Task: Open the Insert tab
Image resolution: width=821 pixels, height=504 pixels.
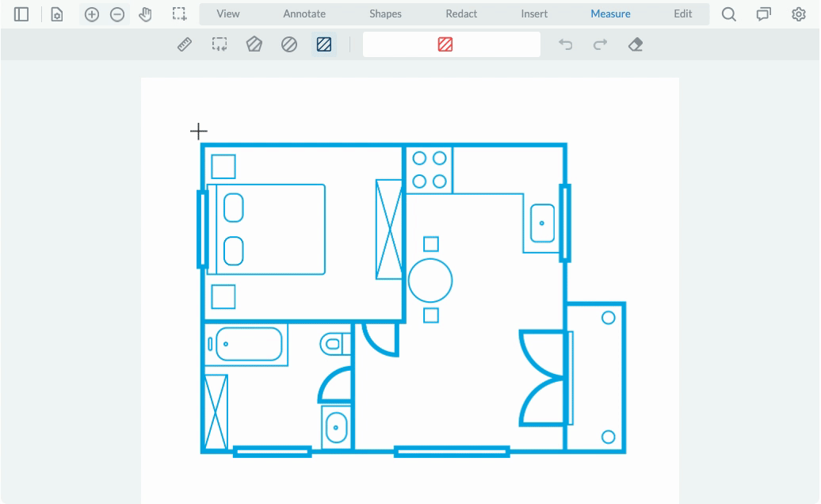Action: click(x=534, y=13)
